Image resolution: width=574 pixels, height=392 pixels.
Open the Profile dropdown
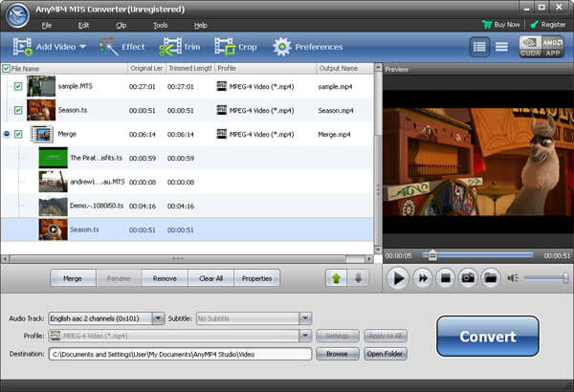(305, 336)
